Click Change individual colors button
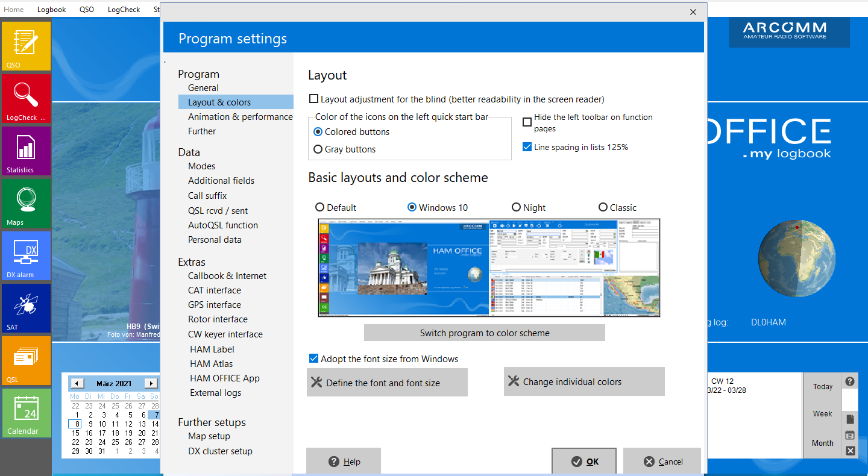868x476 pixels. coord(584,381)
